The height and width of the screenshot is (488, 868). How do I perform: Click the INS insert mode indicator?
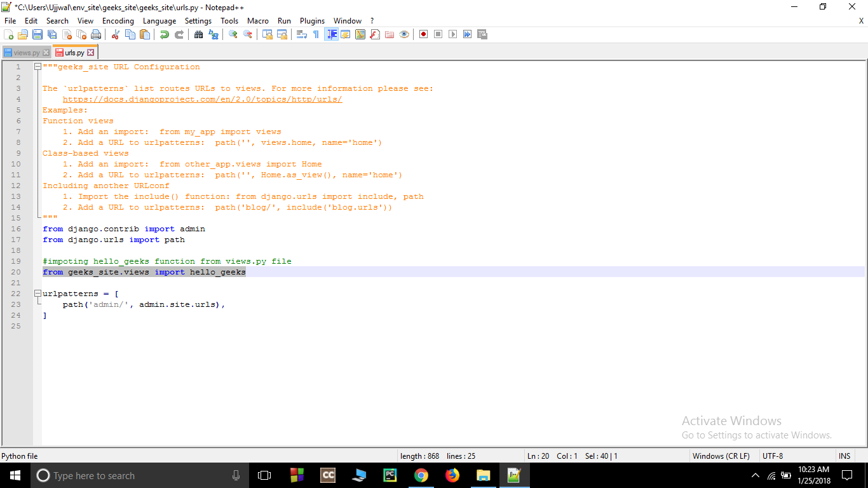pyautogui.click(x=844, y=456)
